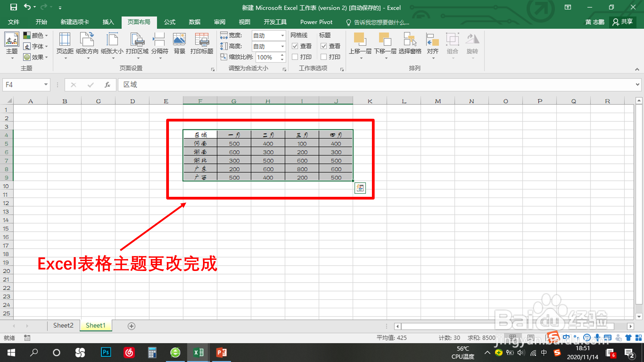Uncheck 标题 查看 headings view checkbox

tap(324, 46)
